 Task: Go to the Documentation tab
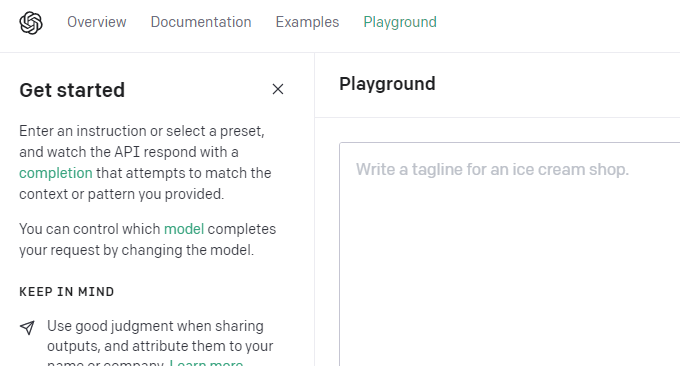click(x=201, y=22)
